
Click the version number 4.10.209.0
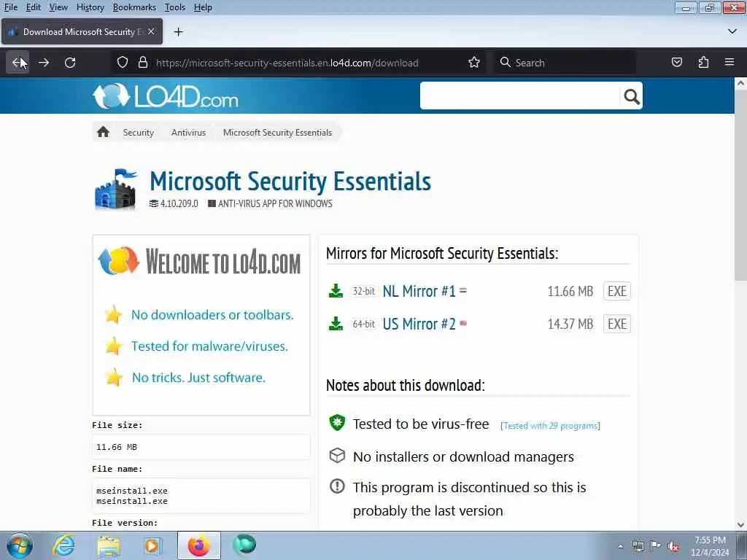pyautogui.click(x=179, y=203)
